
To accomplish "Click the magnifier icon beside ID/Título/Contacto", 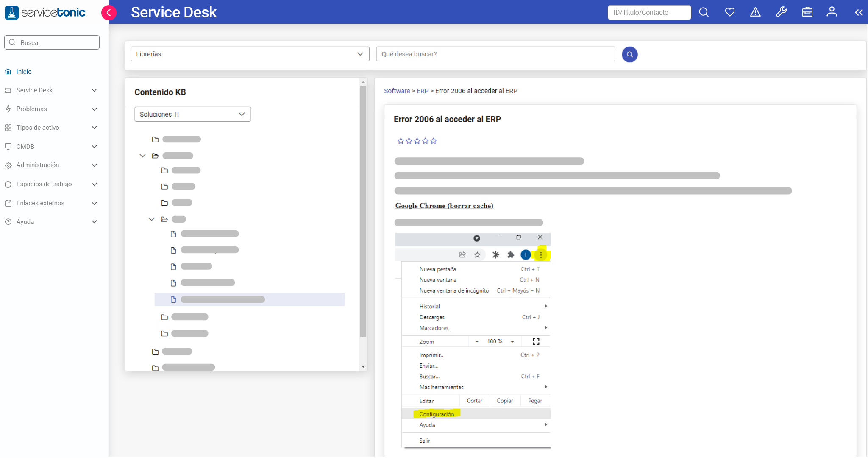I will pos(704,12).
